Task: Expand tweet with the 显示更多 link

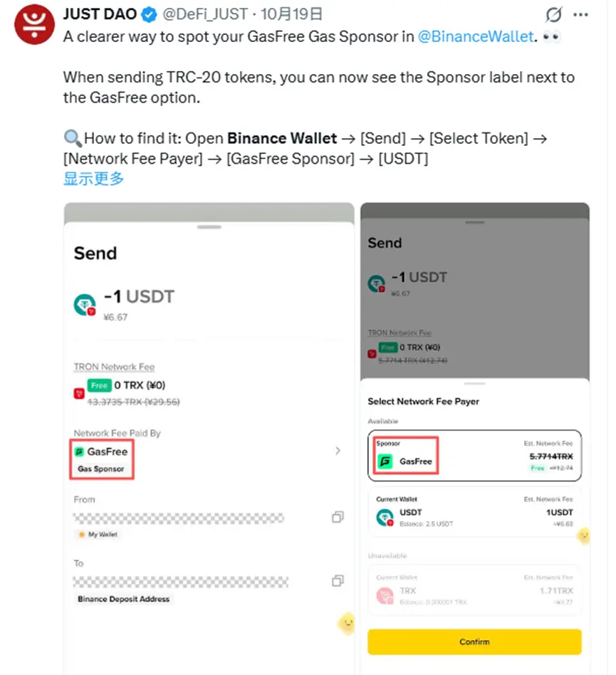Action: pos(93,178)
